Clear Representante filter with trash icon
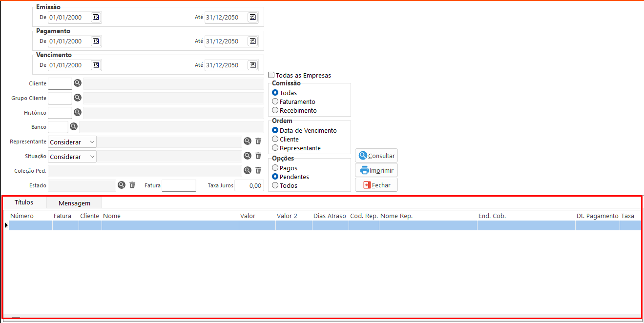This screenshot has width=644, height=323. (x=258, y=141)
